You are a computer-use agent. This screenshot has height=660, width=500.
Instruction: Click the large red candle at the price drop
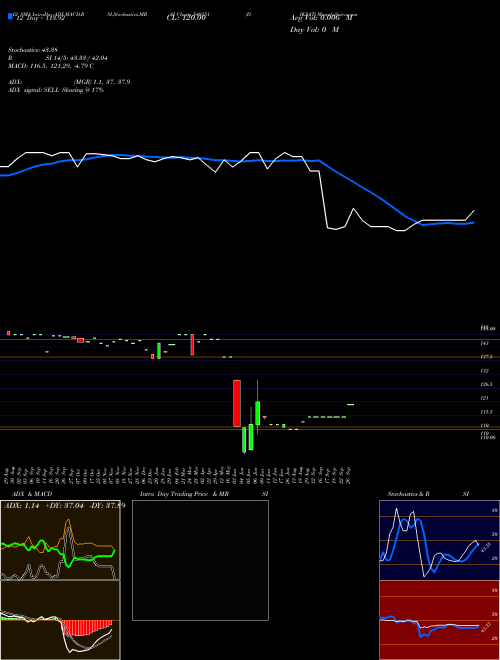(237, 403)
